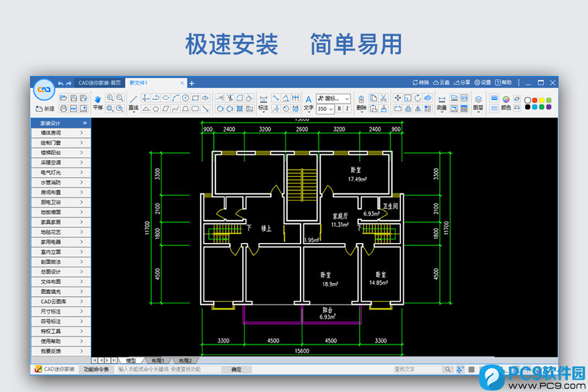The height and width of the screenshot is (392, 588).
Task: Click the move arrows tool
Action: (x=398, y=98)
